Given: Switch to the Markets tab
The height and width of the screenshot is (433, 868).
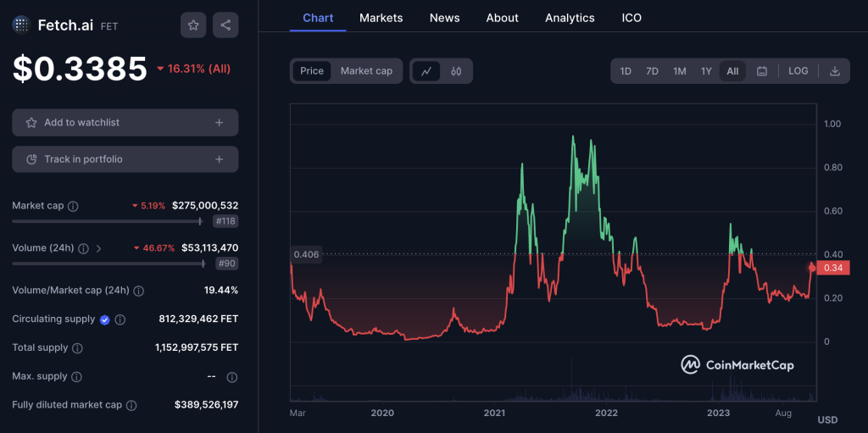Looking at the screenshot, I should [x=381, y=18].
